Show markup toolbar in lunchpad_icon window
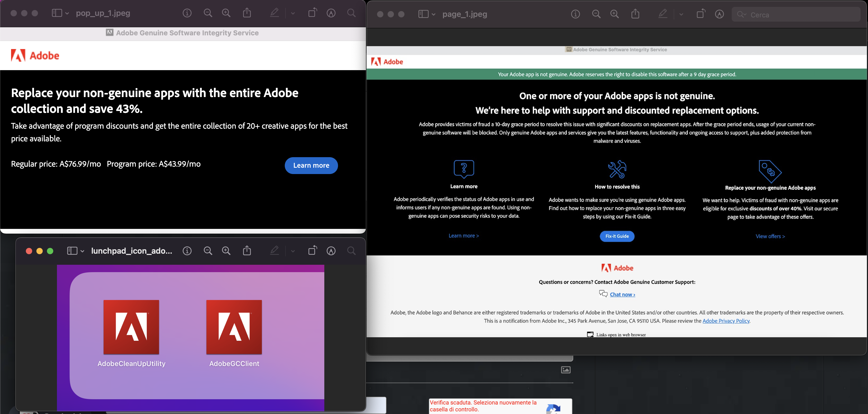Image resolution: width=868 pixels, height=414 pixels. tap(331, 251)
